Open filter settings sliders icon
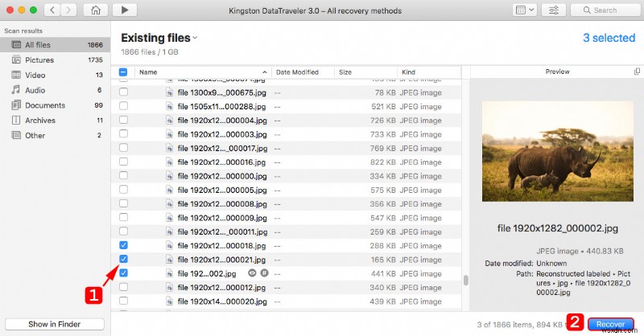This screenshot has height=336, width=644. pyautogui.click(x=553, y=10)
